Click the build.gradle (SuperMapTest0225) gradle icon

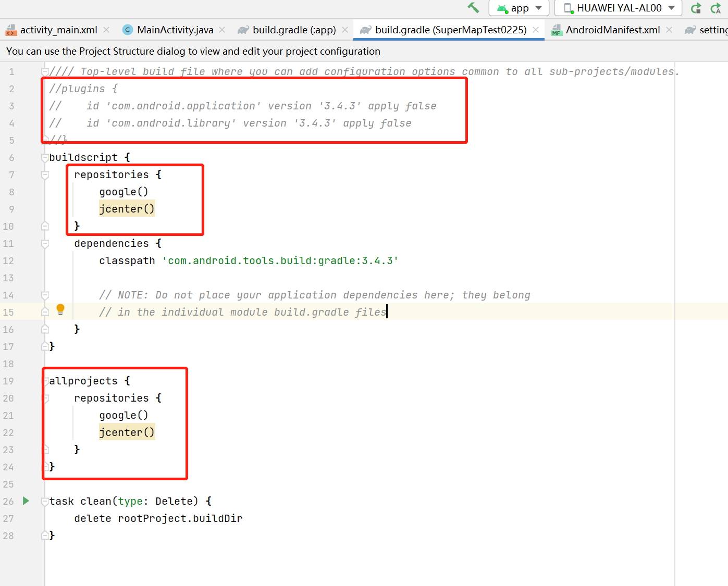pos(366,30)
